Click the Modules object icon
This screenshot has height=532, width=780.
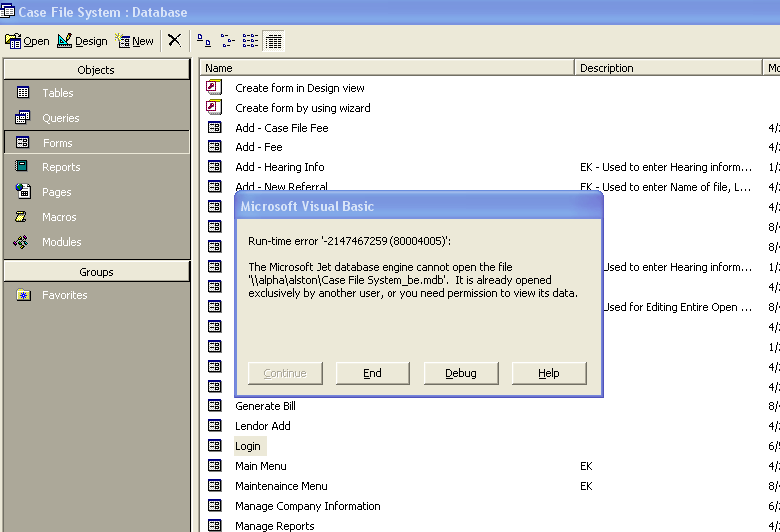click(x=21, y=242)
